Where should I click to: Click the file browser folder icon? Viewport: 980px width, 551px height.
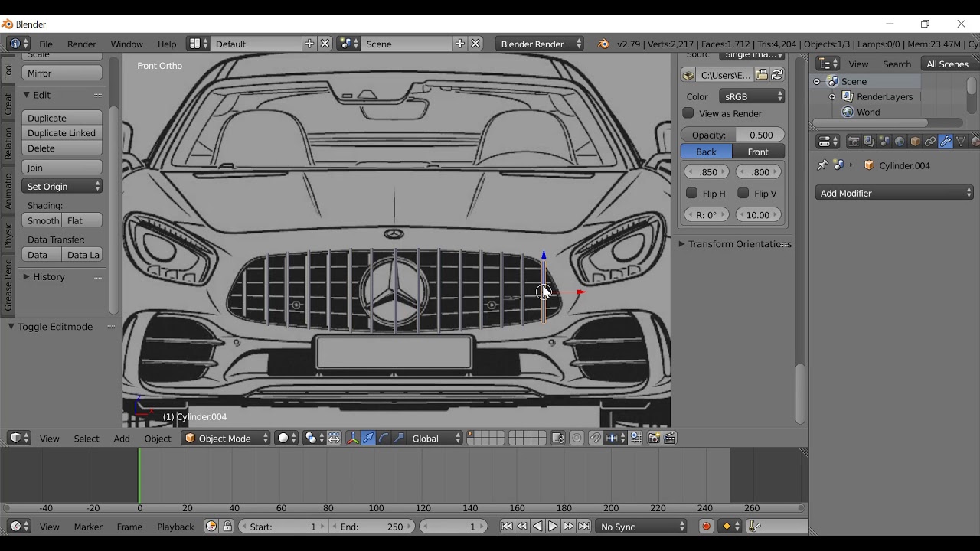(x=762, y=75)
